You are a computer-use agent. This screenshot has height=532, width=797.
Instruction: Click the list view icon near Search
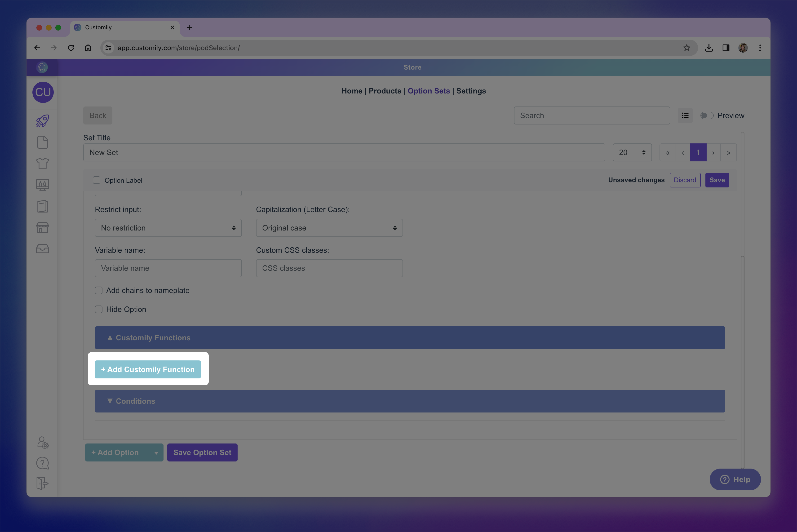click(685, 115)
